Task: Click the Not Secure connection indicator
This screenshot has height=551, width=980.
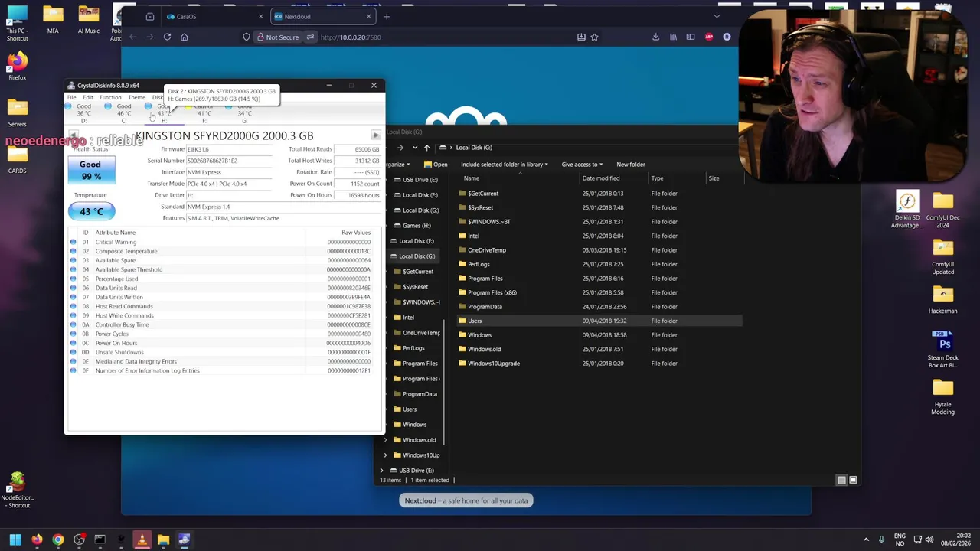Action: click(x=277, y=37)
